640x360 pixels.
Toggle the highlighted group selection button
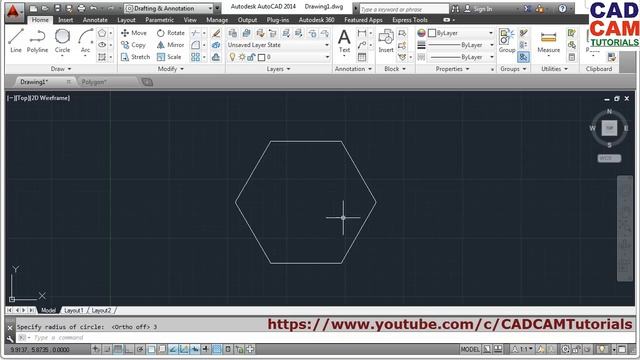click(x=523, y=57)
